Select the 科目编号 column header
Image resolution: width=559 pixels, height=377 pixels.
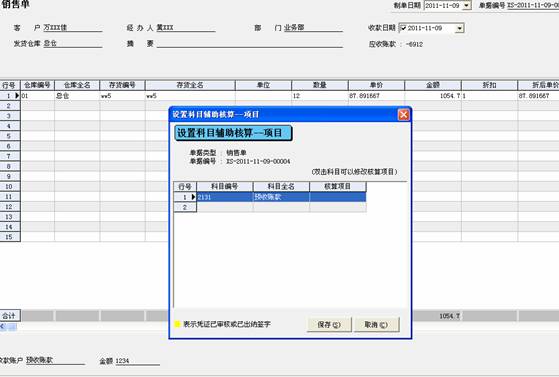(225, 187)
